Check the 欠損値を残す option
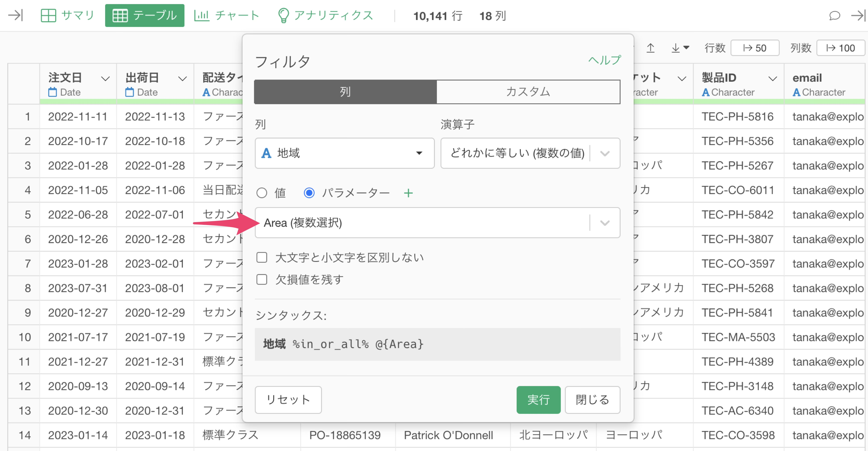The image size is (868, 451). pyautogui.click(x=262, y=280)
